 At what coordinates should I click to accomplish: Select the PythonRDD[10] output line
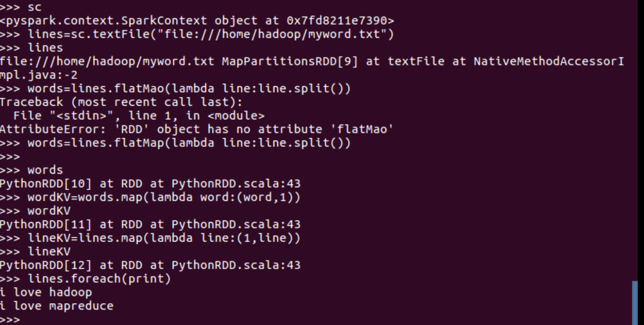(x=150, y=183)
